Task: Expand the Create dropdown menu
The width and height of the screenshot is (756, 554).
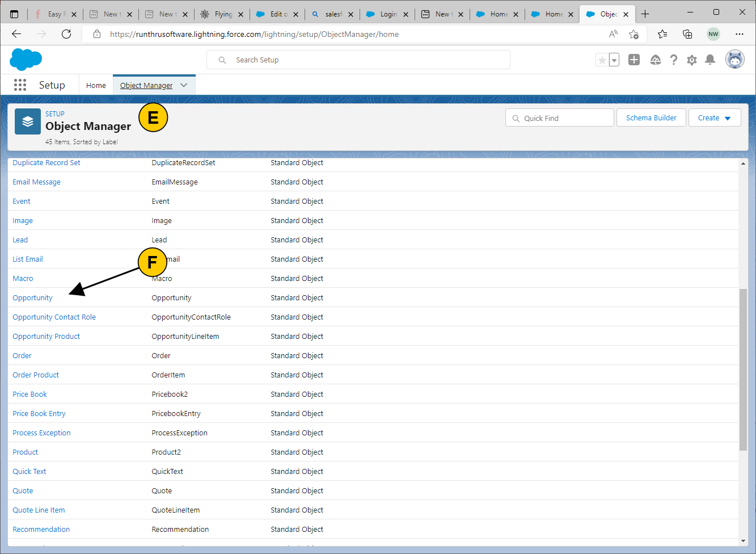Action: tap(714, 118)
